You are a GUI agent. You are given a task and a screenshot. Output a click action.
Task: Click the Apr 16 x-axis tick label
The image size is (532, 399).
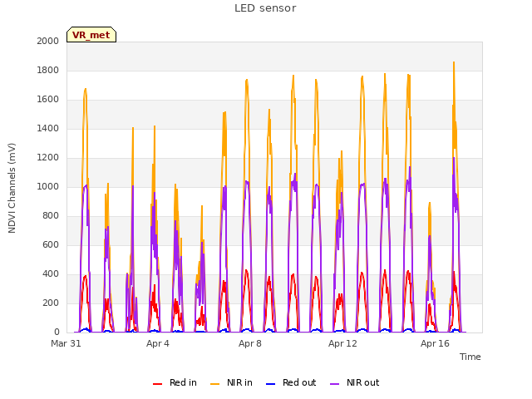(435, 343)
